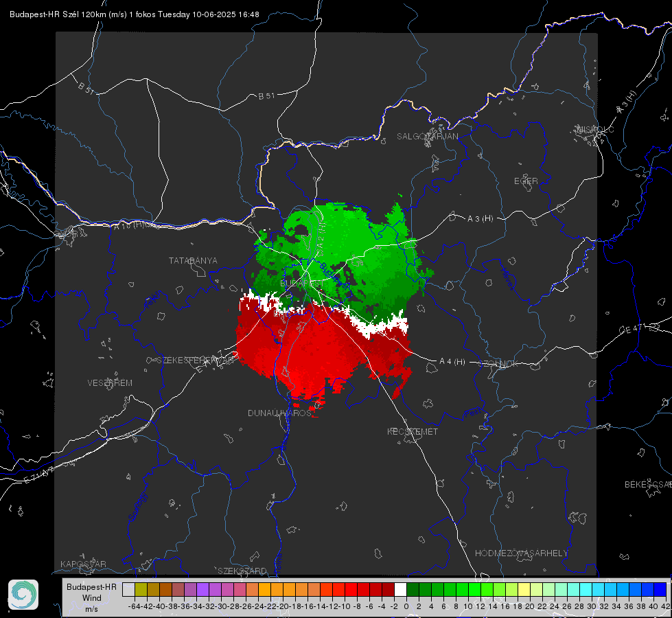
Task: Click the SZÉKESFEHÉRVÁR city label
Action: tap(196, 360)
